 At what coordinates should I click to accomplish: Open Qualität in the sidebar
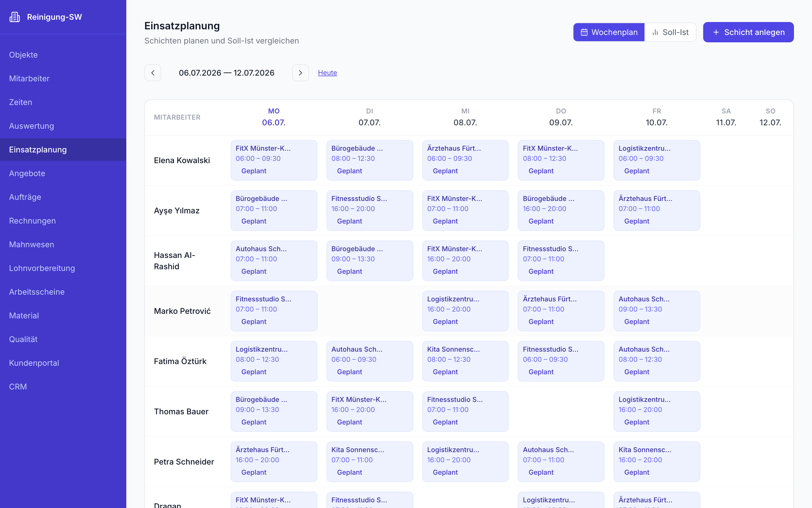coord(63,339)
